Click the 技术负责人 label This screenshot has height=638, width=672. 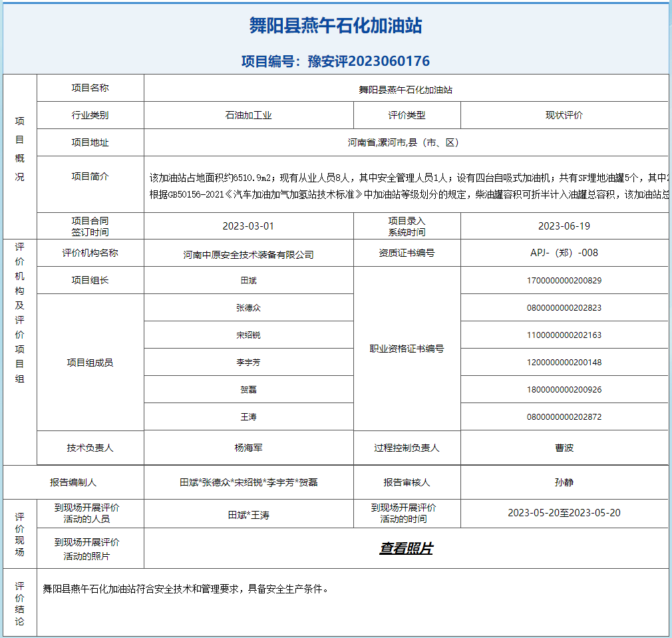[x=90, y=448]
